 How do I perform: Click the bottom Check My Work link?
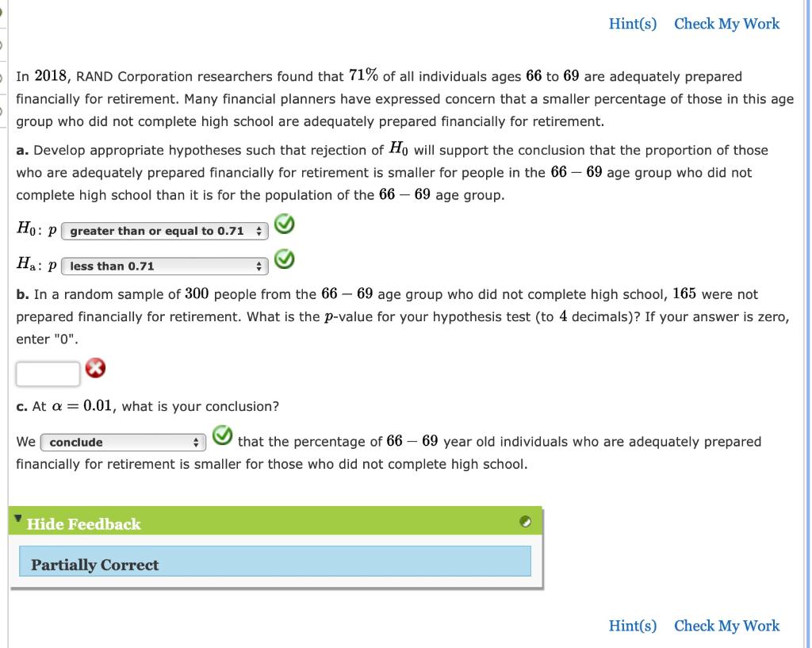[x=727, y=626]
